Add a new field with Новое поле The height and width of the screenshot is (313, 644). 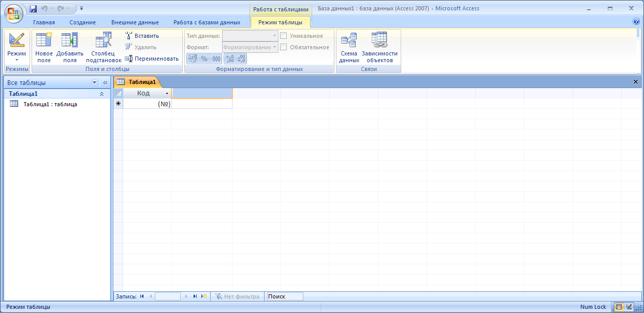point(44,48)
